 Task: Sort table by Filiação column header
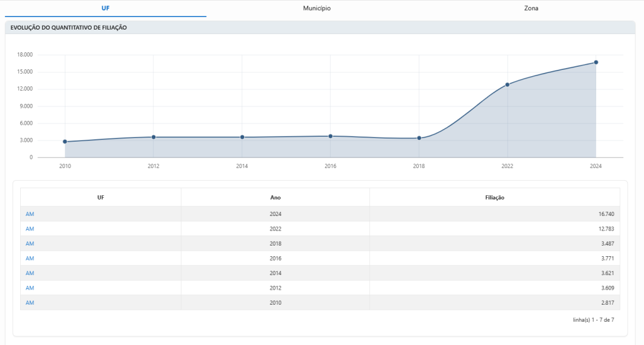(x=494, y=197)
